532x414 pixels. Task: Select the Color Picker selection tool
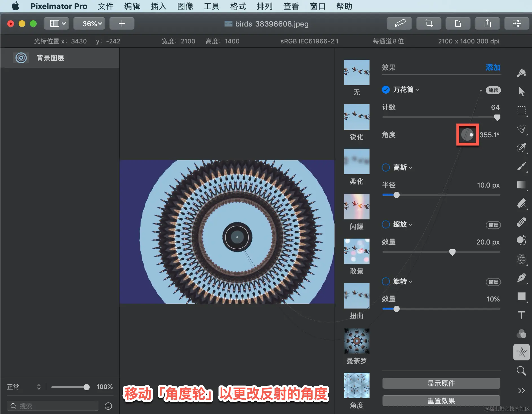521,147
